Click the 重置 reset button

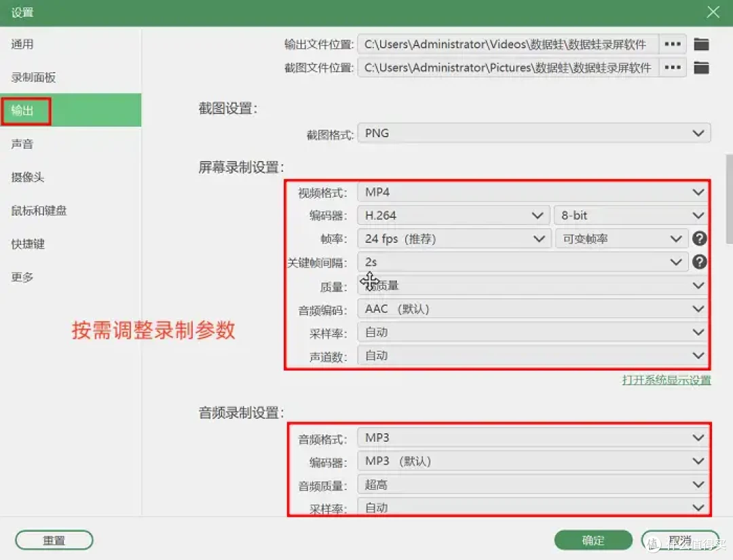(x=54, y=540)
